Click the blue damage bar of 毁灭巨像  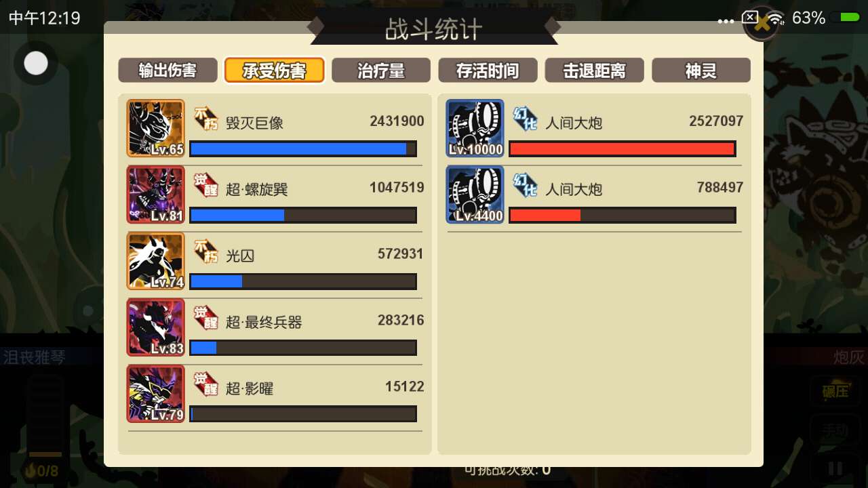point(303,149)
